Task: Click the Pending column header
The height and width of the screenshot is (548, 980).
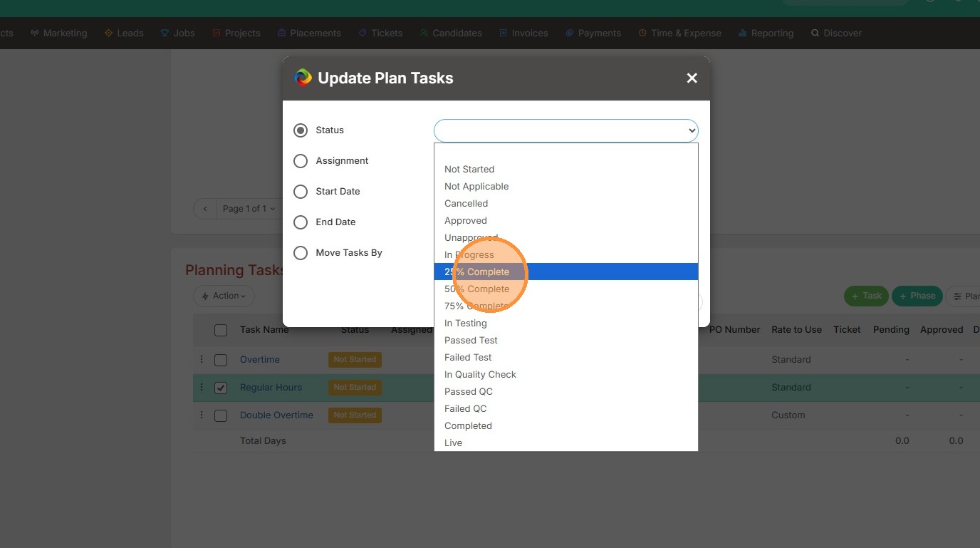Action: pyautogui.click(x=891, y=329)
